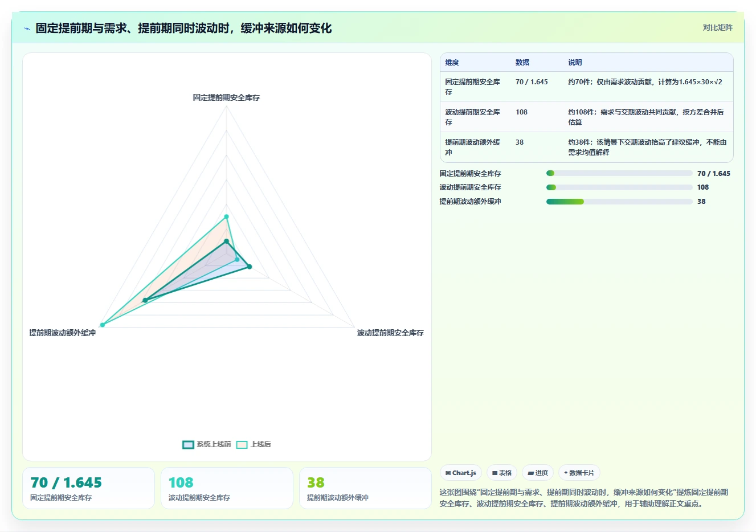Viewport: 756px width, 532px height.
Task: Click the 对比矩阵 label in header
Action: [717, 27]
